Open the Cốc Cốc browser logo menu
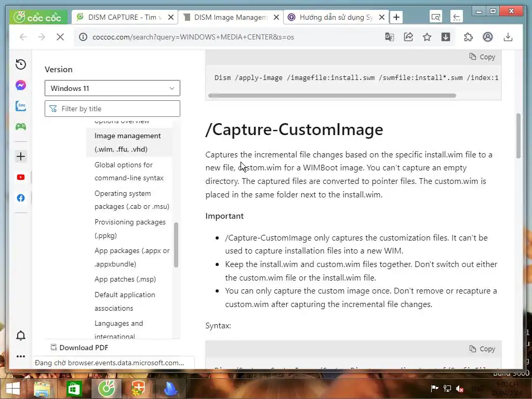532x399 pixels. tap(39, 17)
